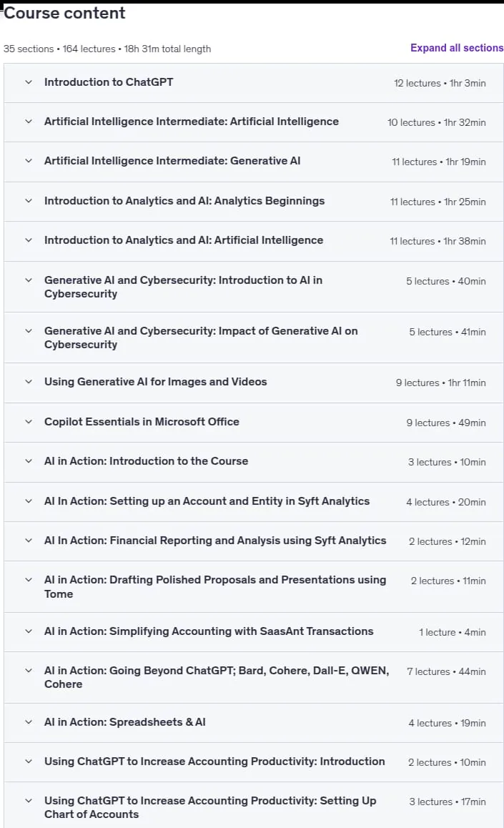504x828 pixels.
Task: Open Introduction to AI in Cybersecurity section
Action: pyautogui.click(x=183, y=287)
